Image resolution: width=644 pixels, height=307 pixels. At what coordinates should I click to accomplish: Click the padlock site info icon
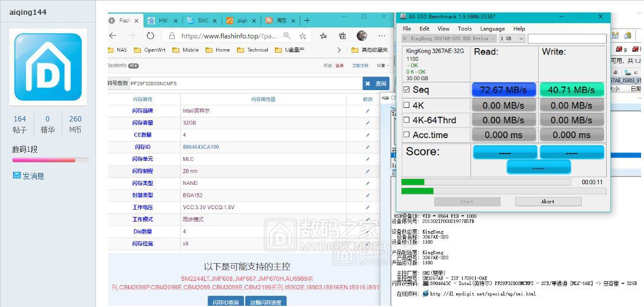click(x=172, y=36)
